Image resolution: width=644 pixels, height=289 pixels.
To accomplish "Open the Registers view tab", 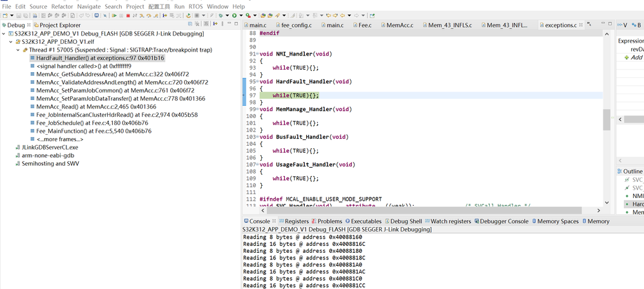I will (294, 221).
